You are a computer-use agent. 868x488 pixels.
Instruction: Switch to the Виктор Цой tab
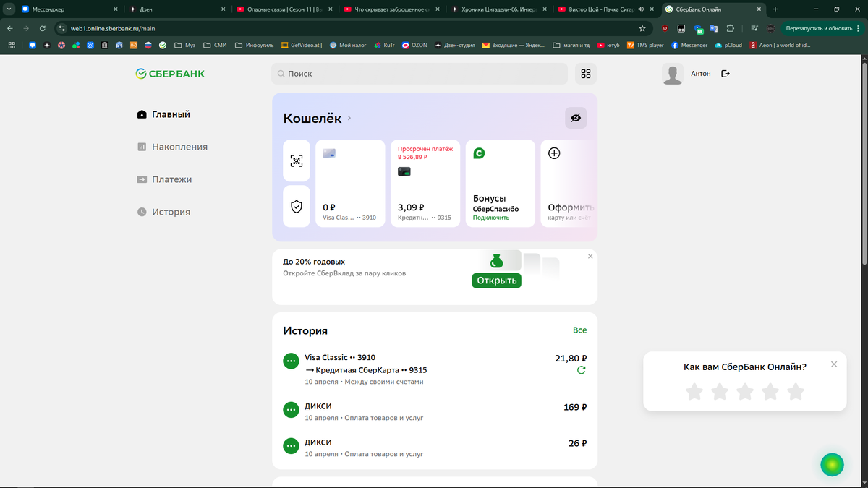pyautogui.click(x=605, y=9)
